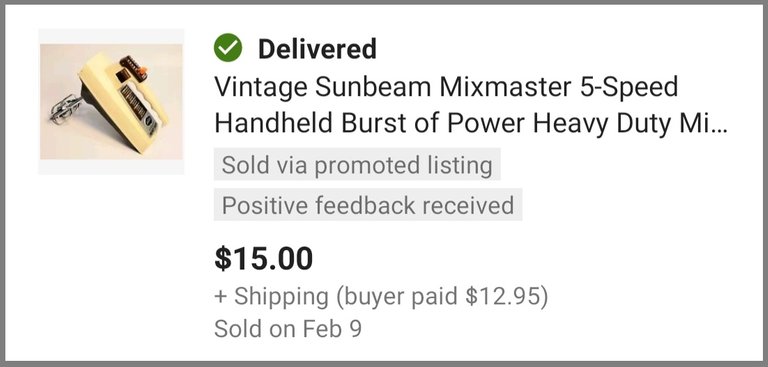Open the Vintage Sunbeam Mixmaster listing title
The height and width of the screenshot is (367, 768).
tap(471, 105)
